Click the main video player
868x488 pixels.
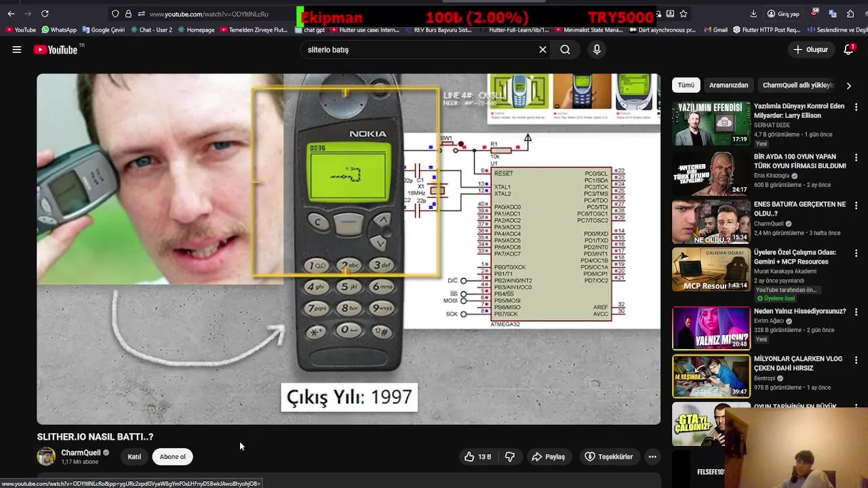pos(349,249)
